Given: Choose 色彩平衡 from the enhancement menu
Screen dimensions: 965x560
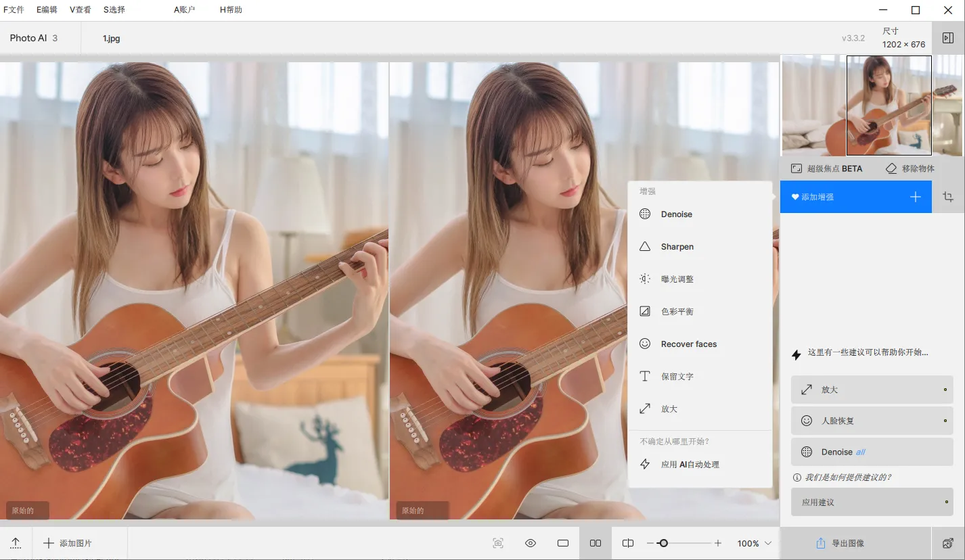Looking at the screenshot, I should click(700, 312).
